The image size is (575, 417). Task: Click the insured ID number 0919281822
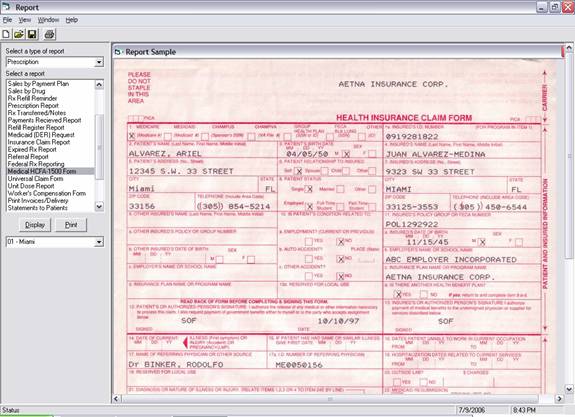point(412,136)
